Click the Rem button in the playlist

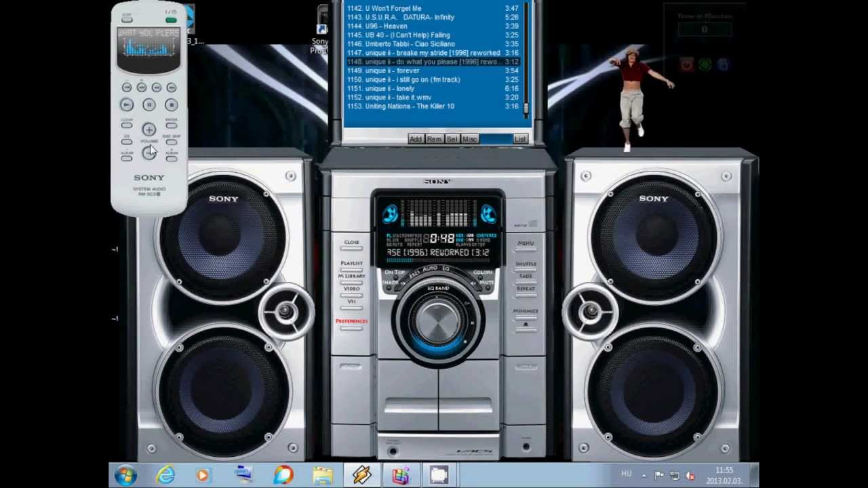434,139
